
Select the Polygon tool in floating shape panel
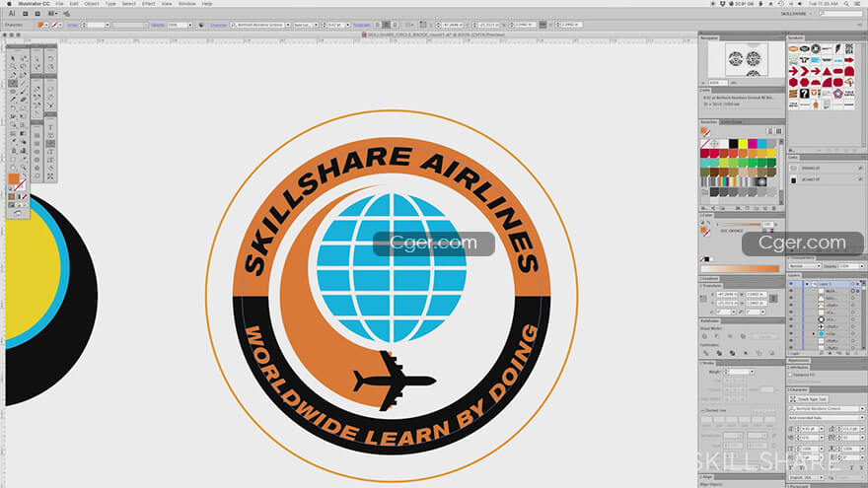click(36, 160)
